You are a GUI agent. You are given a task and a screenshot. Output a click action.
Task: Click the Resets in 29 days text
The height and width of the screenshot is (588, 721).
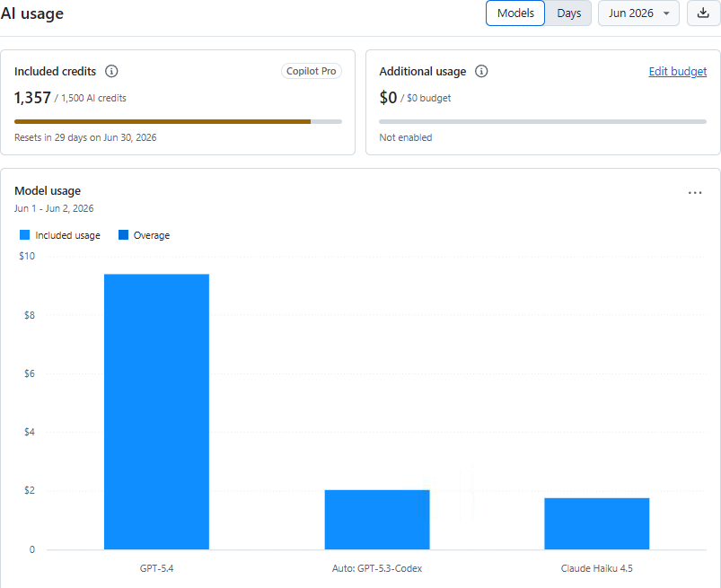[85, 137]
